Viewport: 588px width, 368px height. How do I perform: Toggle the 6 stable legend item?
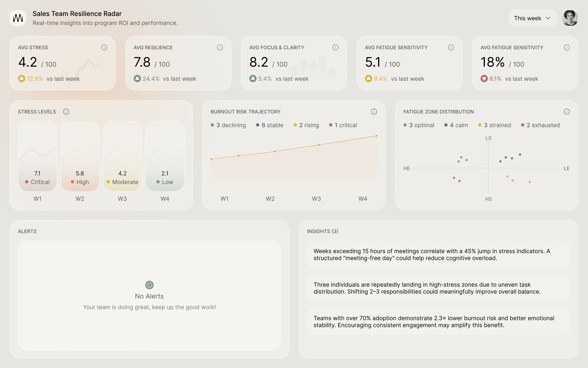coord(269,125)
